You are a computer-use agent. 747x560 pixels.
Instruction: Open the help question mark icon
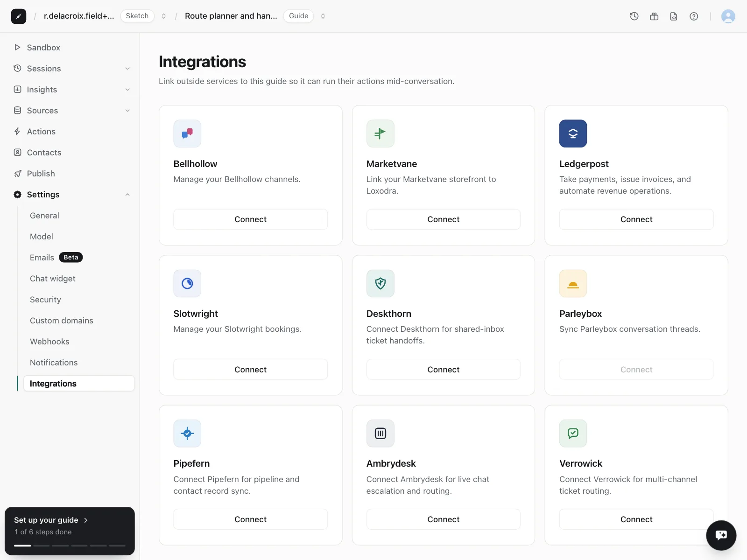(694, 16)
